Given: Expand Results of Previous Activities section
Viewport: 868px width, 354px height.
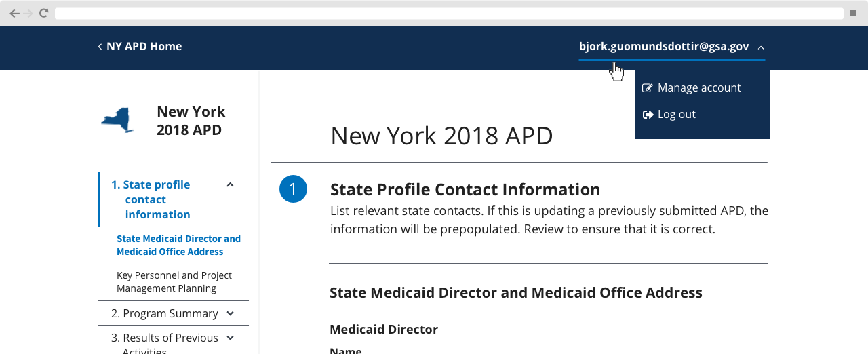Looking at the screenshot, I should click(x=230, y=338).
